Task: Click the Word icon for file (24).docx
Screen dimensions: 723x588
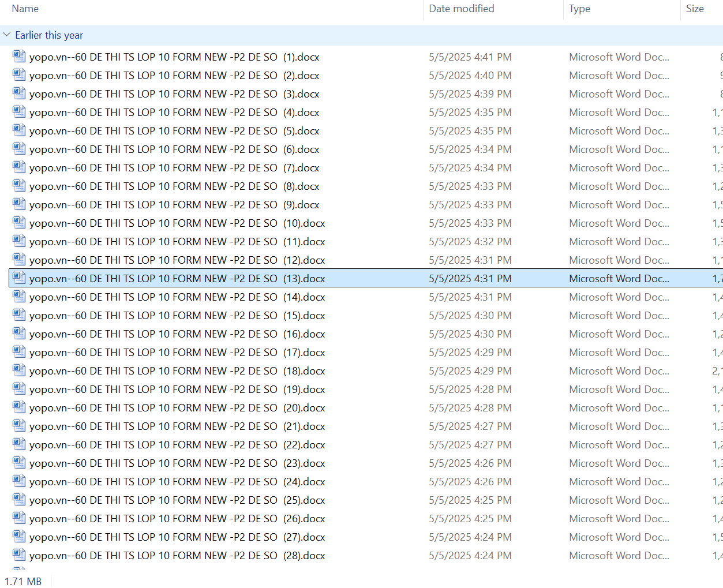Action: coord(19,481)
